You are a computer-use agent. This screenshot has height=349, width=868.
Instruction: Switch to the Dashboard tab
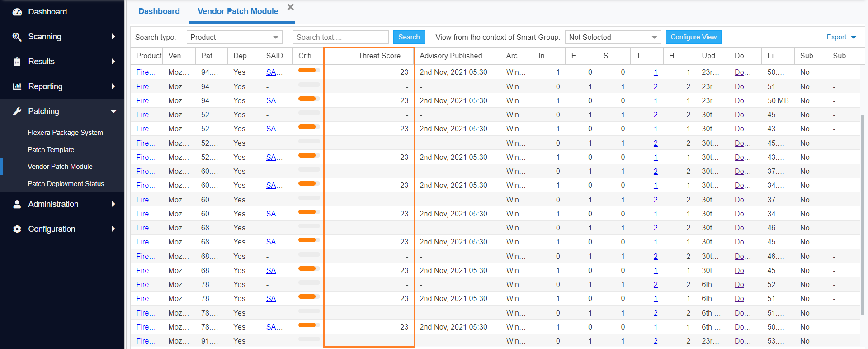tap(159, 11)
